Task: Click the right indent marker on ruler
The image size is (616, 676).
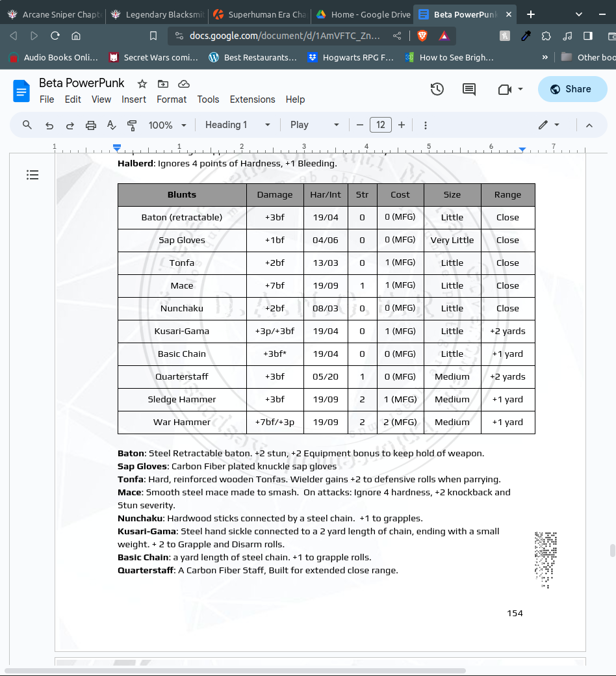Action: tap(522, 149)
